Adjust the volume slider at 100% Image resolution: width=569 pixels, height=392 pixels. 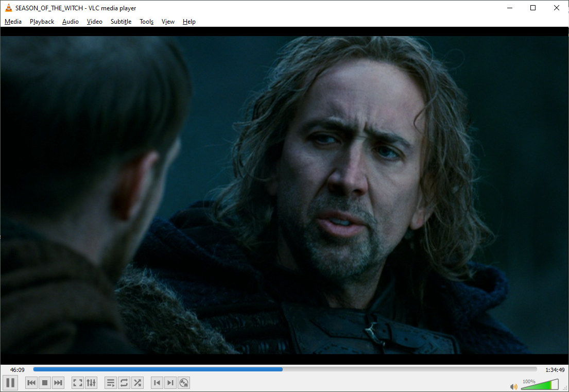pos(540,384)
